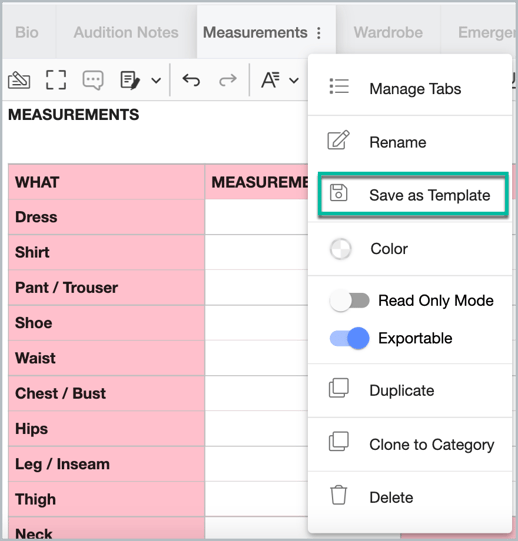This screenshot has width=518, height=541.
Task: Choose Manage Tabs from the menu
Action: (x=410, y=89)
